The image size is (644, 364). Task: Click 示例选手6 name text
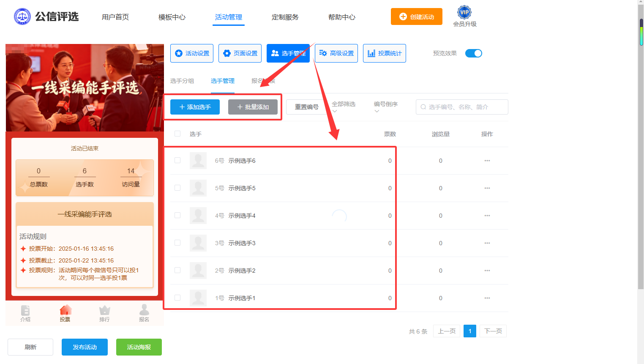(x=242, y=161)
